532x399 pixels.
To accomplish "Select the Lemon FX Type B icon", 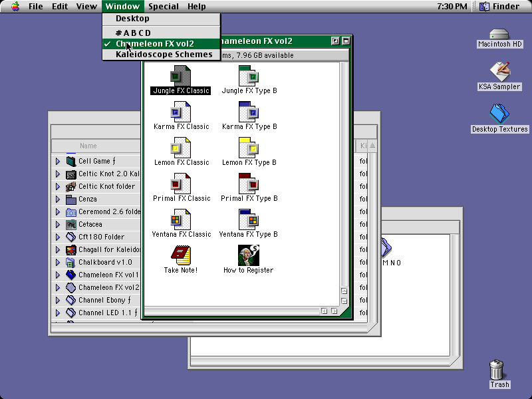I will 249,148.
